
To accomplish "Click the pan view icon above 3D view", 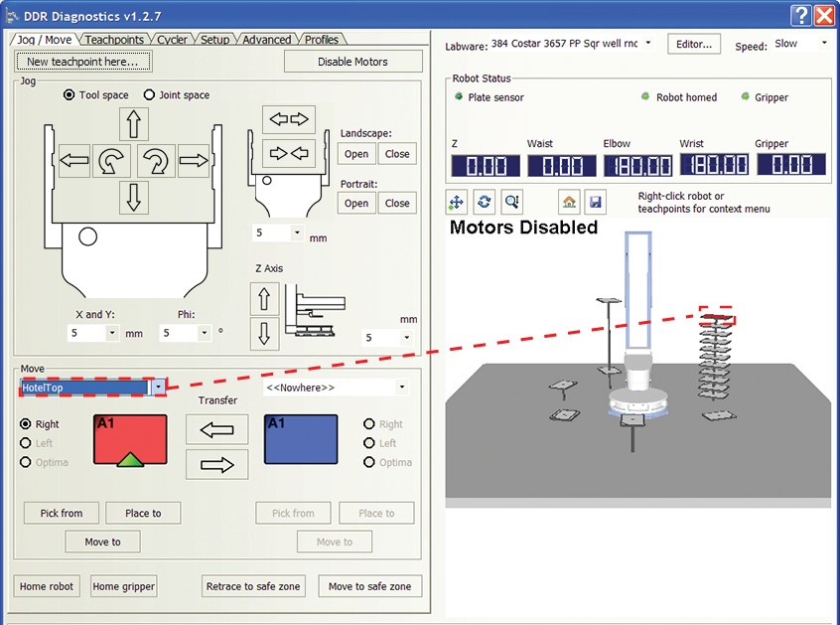I will pyautogui.click(x=457, y=202).
